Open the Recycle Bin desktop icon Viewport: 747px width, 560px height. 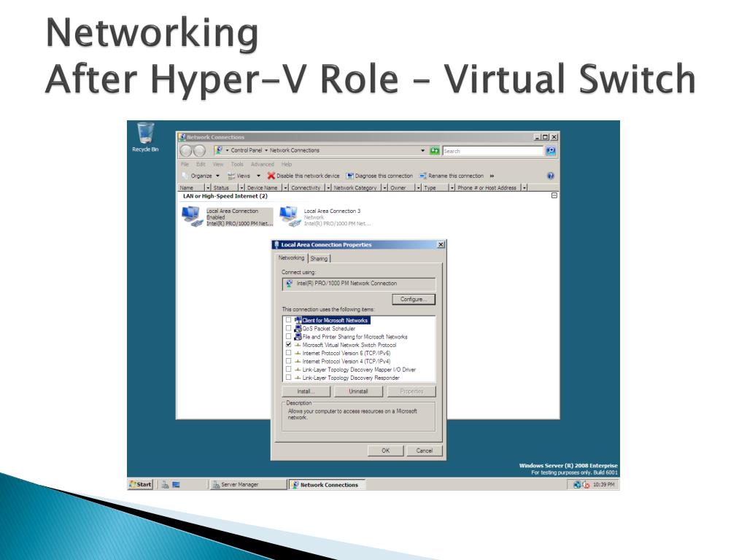(x=145, y=137)
